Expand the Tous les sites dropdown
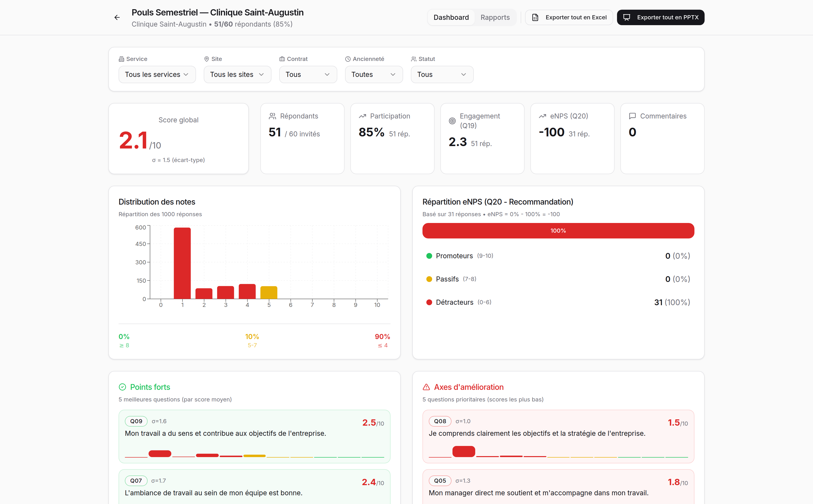 pyautogui.click(x=237, y=74)
